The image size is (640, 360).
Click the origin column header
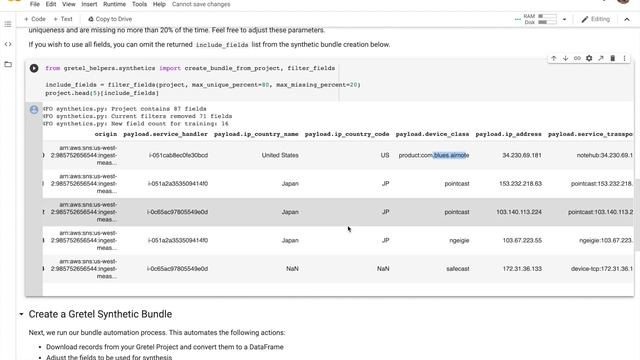[x=106, y=134]
